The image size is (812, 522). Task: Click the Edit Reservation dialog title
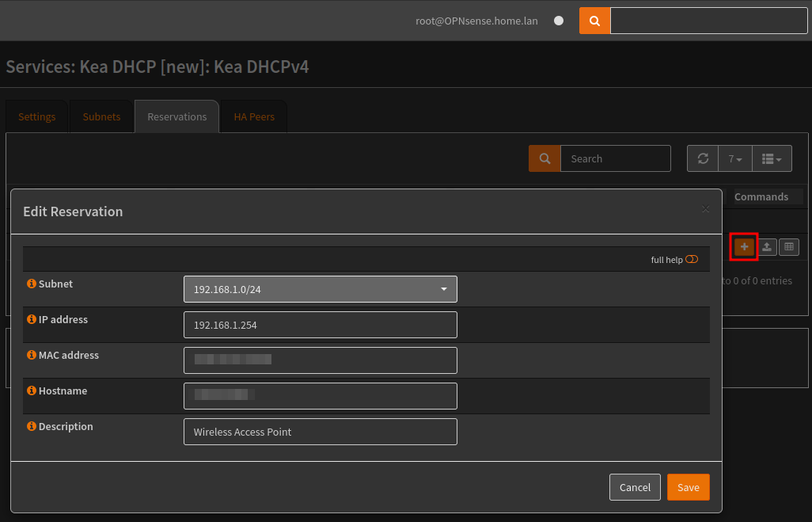pos(73,211)
